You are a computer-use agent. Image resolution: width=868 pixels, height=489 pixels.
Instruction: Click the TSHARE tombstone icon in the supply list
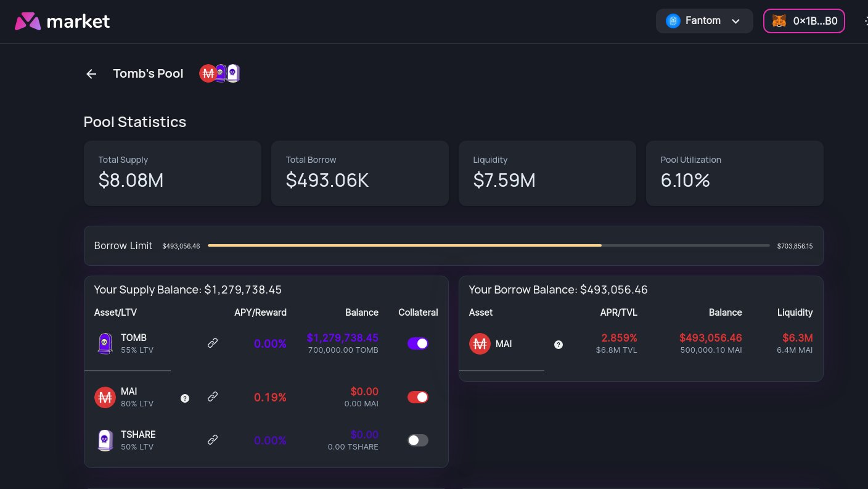point(105,440)
